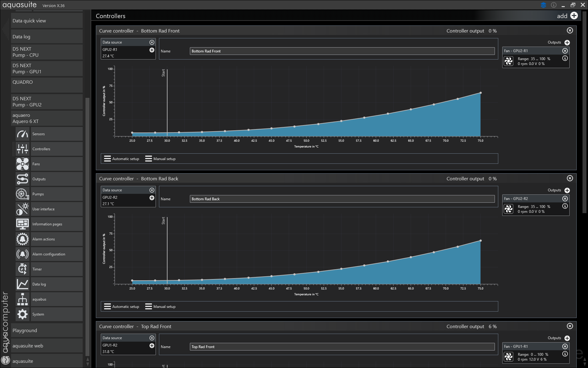The image size is (588, 368).
Task: Open the Playground section
Action: (47, 330)
